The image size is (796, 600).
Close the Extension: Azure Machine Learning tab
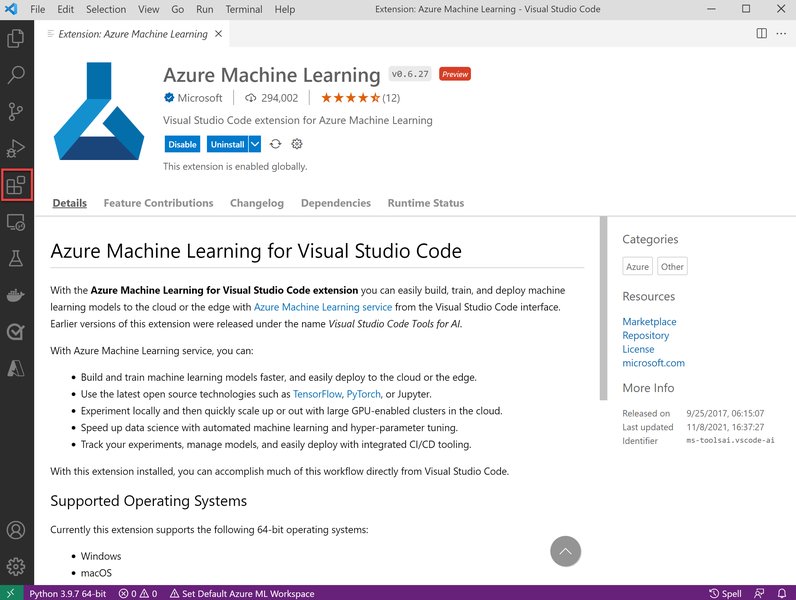click(219, 34)
